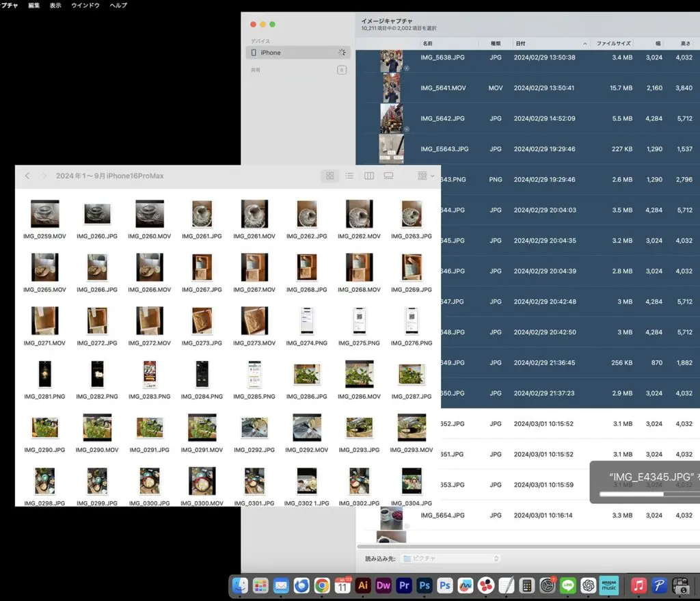Open the Finder grouping options dropdown
This screenshot has width=700, height=601.
pos(425,176)
